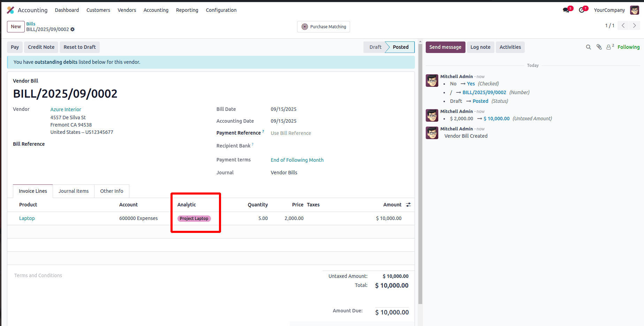Click the Bill Date value 09/15/2025
This screenshot has height=326, width=644.
[x=283, y=109]
